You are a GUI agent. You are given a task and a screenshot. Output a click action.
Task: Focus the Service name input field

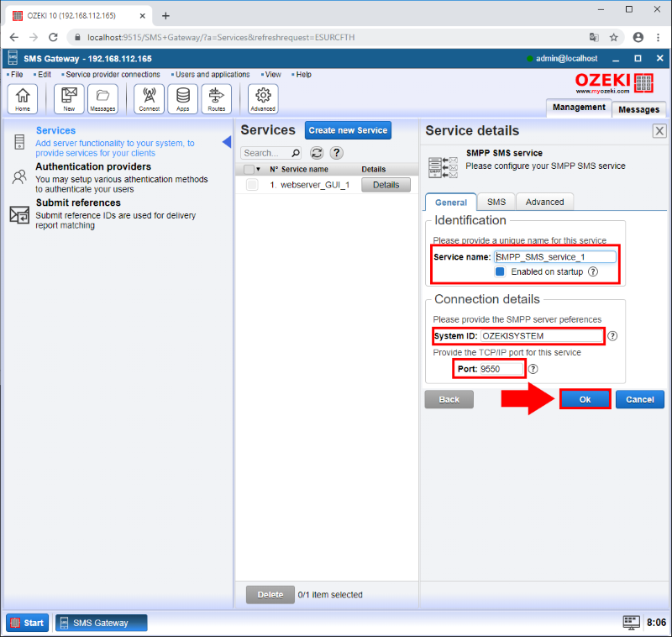(555, 257)
